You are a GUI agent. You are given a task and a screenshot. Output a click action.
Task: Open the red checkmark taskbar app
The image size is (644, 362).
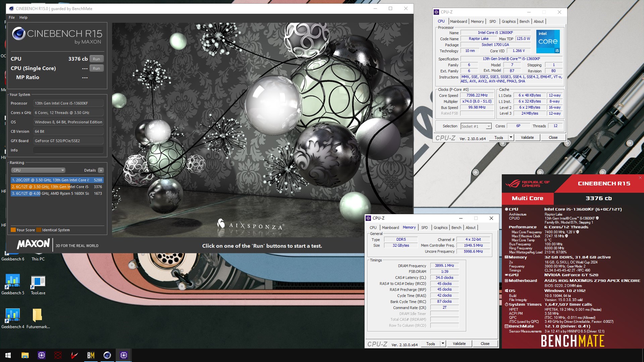(74, 355)
